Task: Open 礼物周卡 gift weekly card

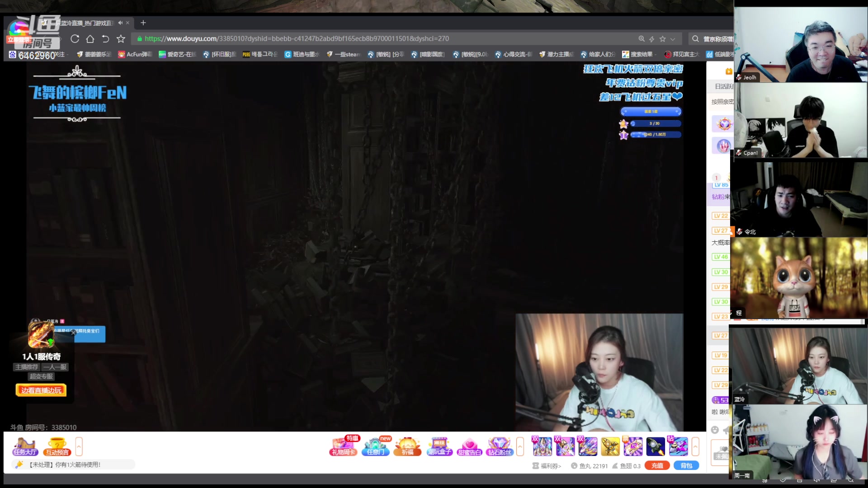Action: point(344,446)
